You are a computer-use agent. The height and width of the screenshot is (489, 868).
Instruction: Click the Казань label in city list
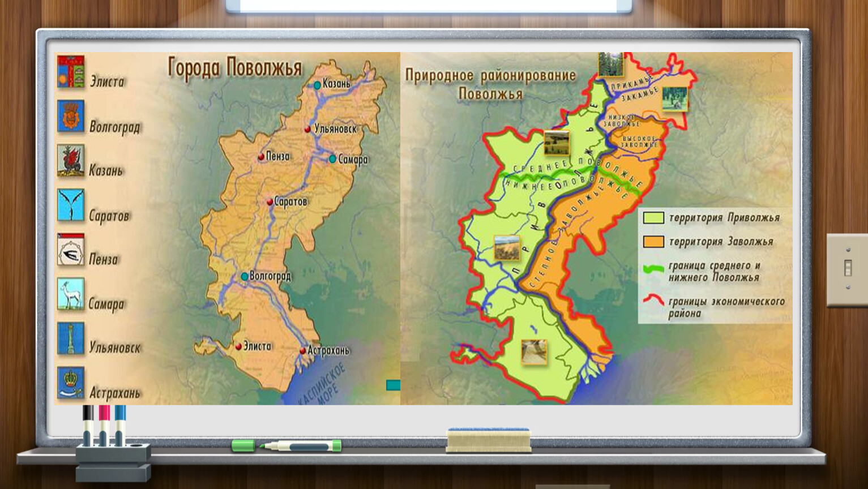(106, 170)
